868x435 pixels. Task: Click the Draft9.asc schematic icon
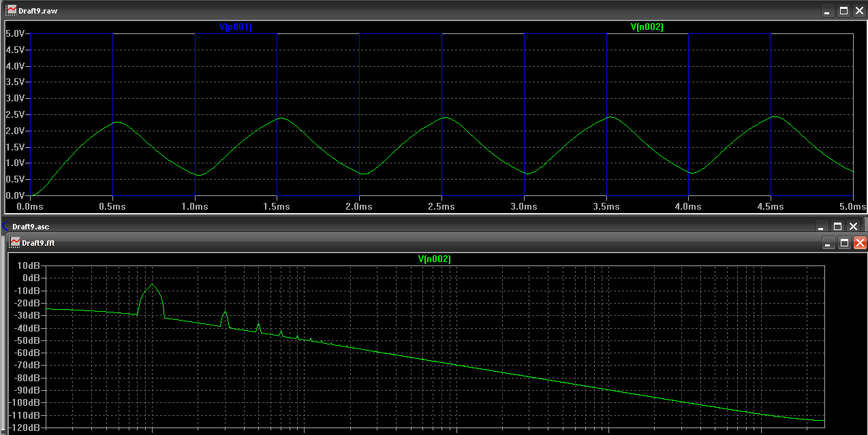(x=5, y=226)
